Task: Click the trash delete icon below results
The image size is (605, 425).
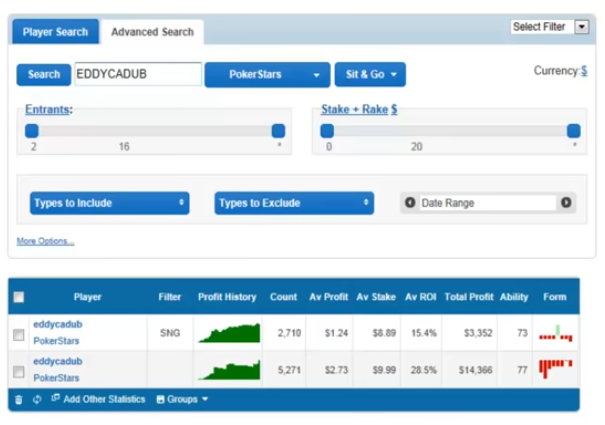Action: 18,399
